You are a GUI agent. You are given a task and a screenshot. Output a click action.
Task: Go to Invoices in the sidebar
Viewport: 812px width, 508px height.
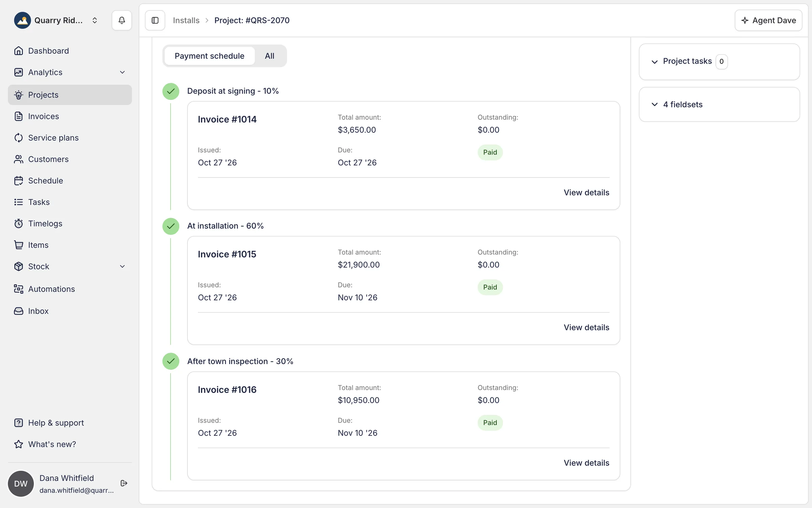pyautogui.click(x=70, y=116)
